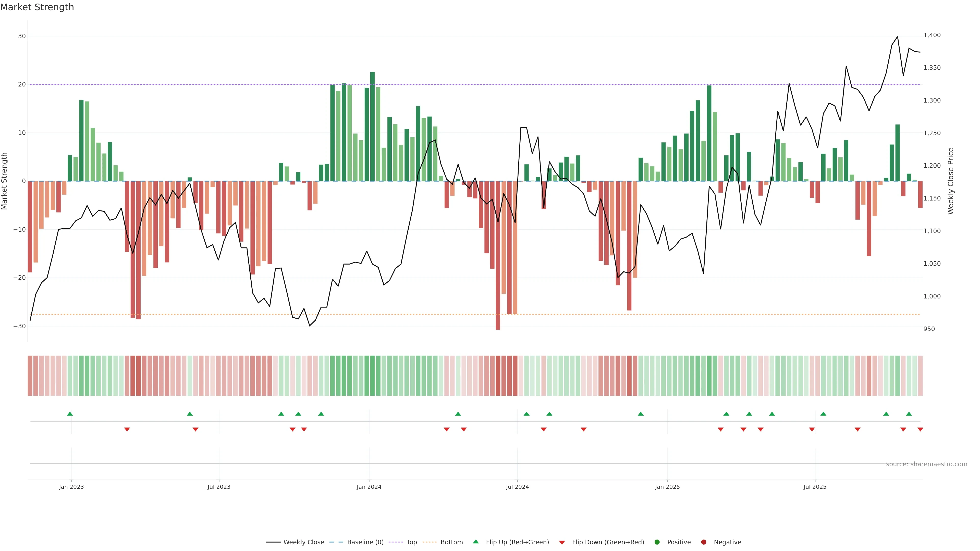Click Negative red circle legend icon
The image size is (980, 551).
coord(703,542)
